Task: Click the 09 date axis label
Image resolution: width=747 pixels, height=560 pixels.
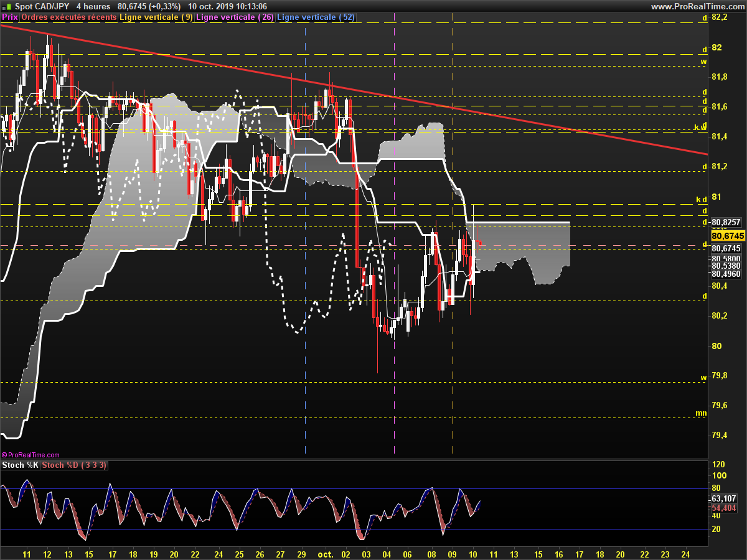Action: pyautogui.click(x=453, y=553)
